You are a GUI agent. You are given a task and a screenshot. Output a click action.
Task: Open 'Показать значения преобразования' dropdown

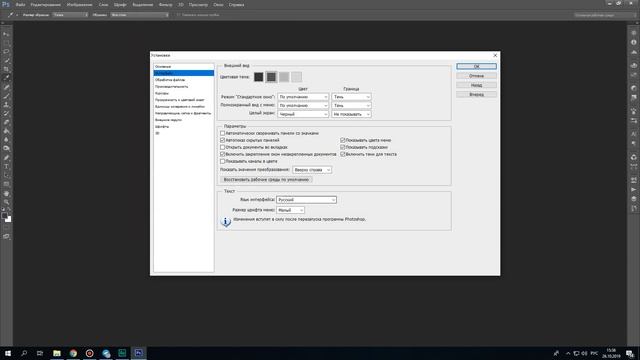tap(312, 170)
